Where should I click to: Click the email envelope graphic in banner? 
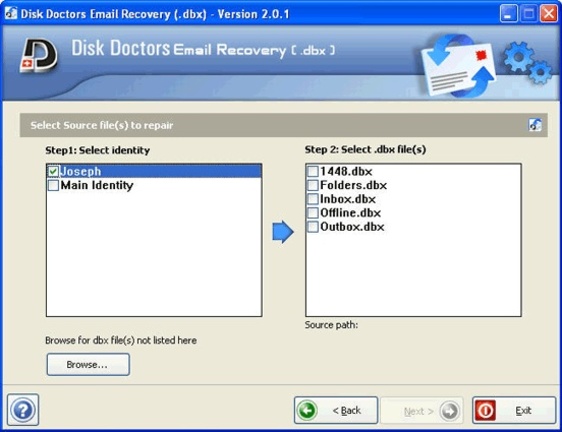(x=458, y=66)
